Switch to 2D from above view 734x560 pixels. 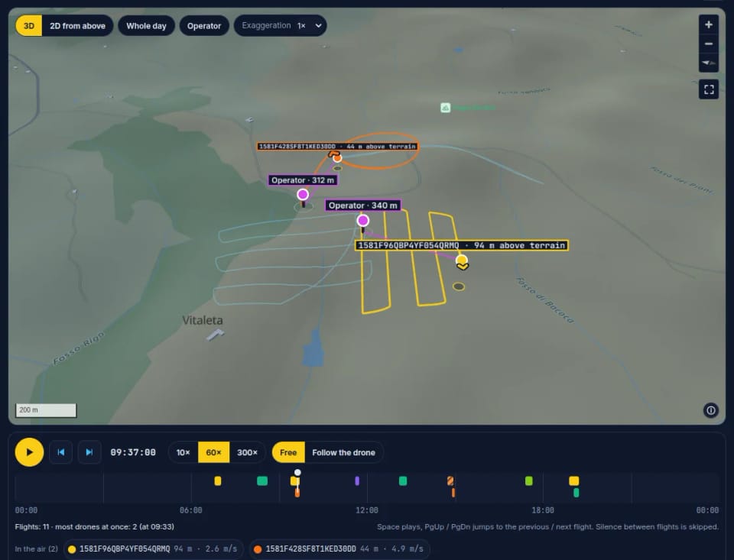[x=78, y=26]
